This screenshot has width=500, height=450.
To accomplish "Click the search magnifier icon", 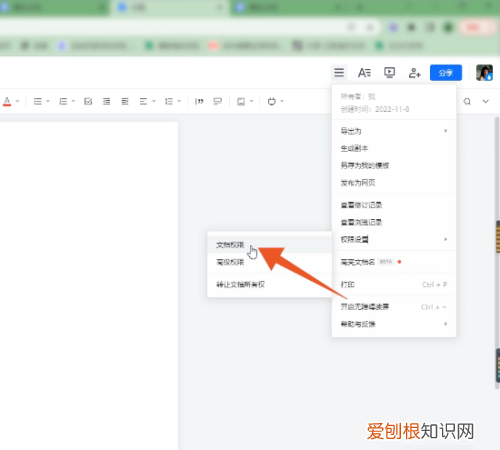I will (467, 101).
